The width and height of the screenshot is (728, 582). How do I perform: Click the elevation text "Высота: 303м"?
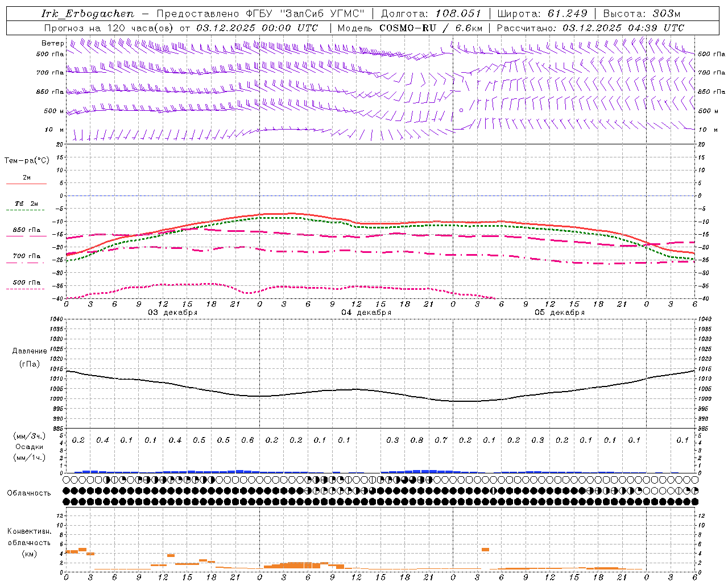pyautogui.click(x=642, y=14)
